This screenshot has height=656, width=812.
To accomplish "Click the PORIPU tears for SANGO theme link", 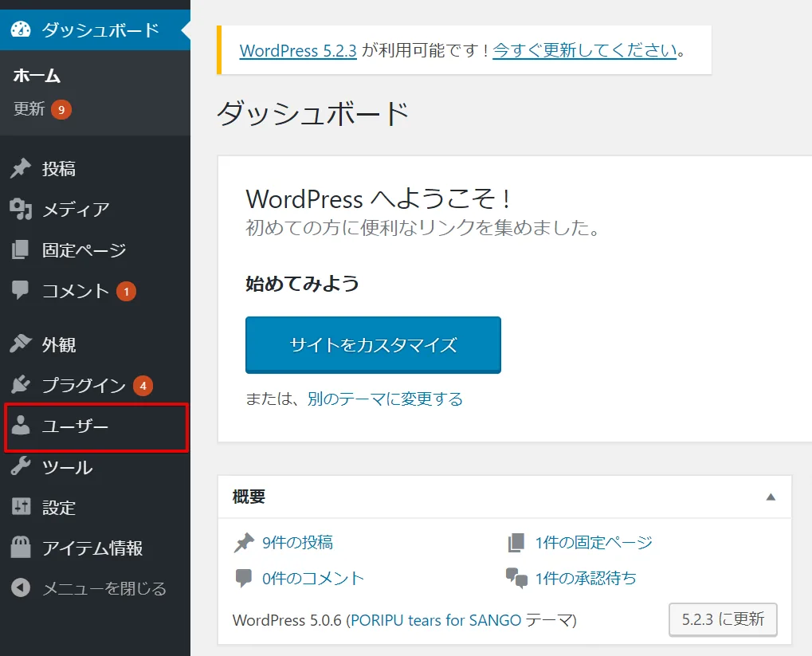I will [x=436, y=620].
